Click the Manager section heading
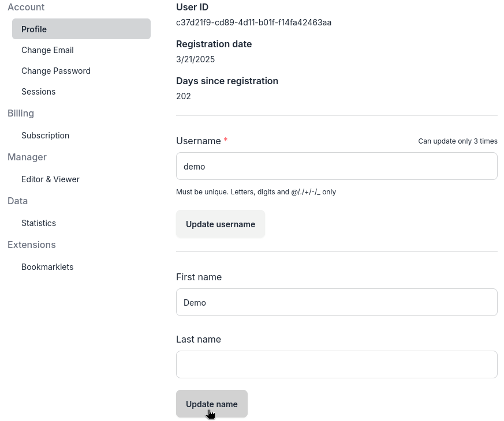Viewport: 504px width, 421px height. [x=27, y=157]
